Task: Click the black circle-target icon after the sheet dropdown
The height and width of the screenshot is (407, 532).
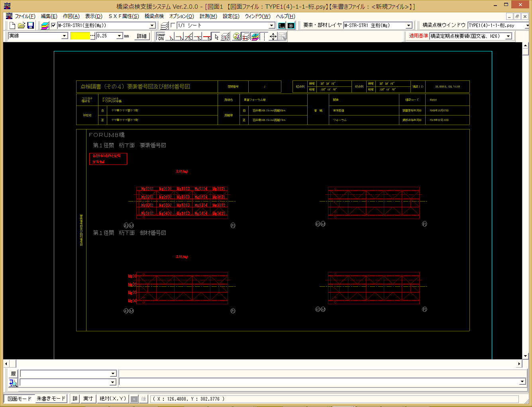Action: point(291,25)
